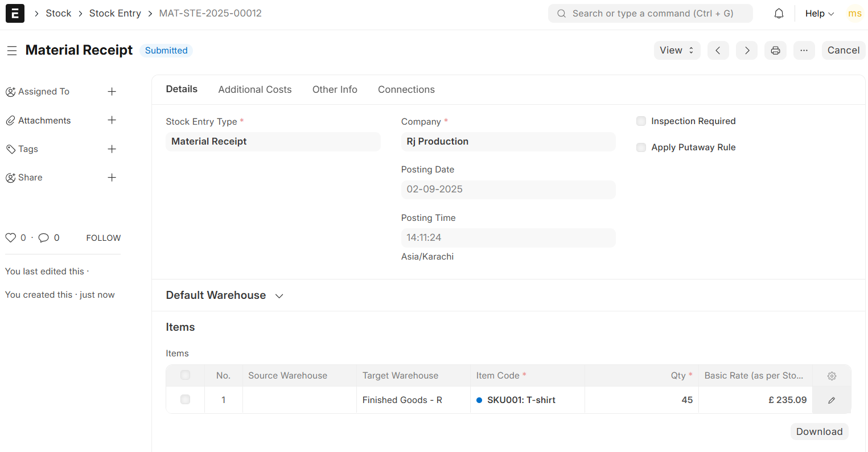Go to previous document arrow
Image resolution: width=868 pixels, height=452 pixels.
[718, 51]
